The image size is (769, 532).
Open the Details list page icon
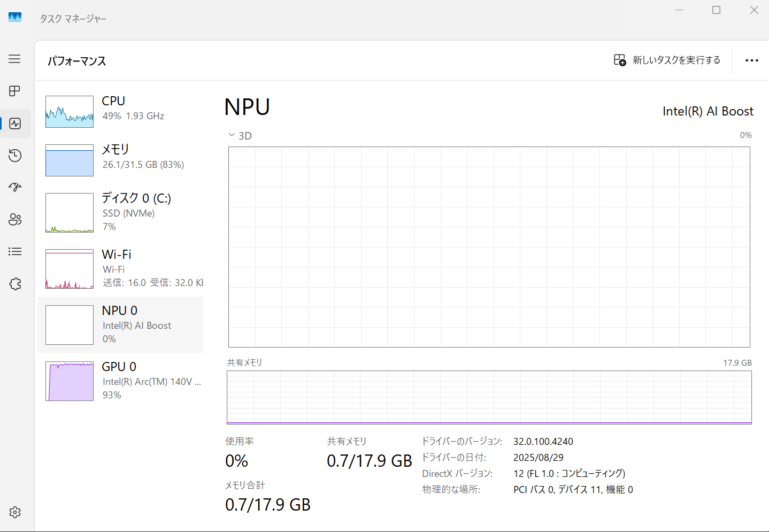point(15,251)
